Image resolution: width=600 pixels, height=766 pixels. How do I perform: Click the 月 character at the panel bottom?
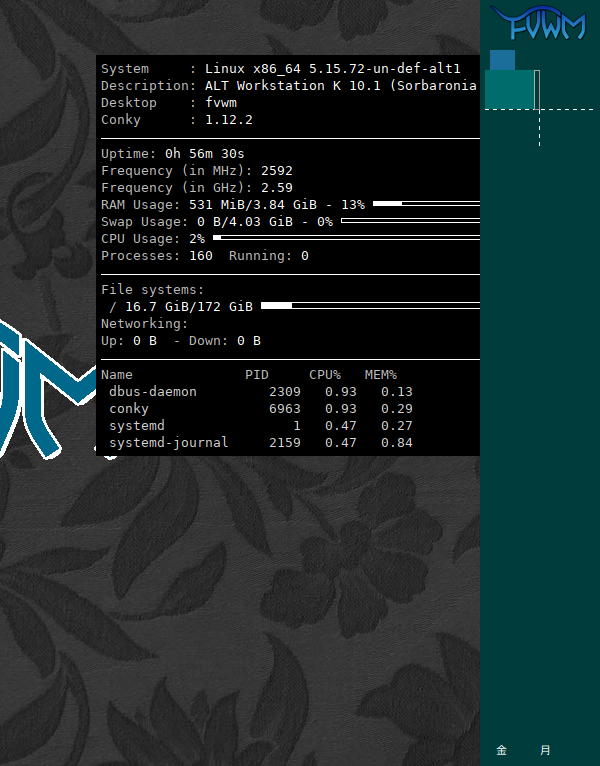coord(545,750)
